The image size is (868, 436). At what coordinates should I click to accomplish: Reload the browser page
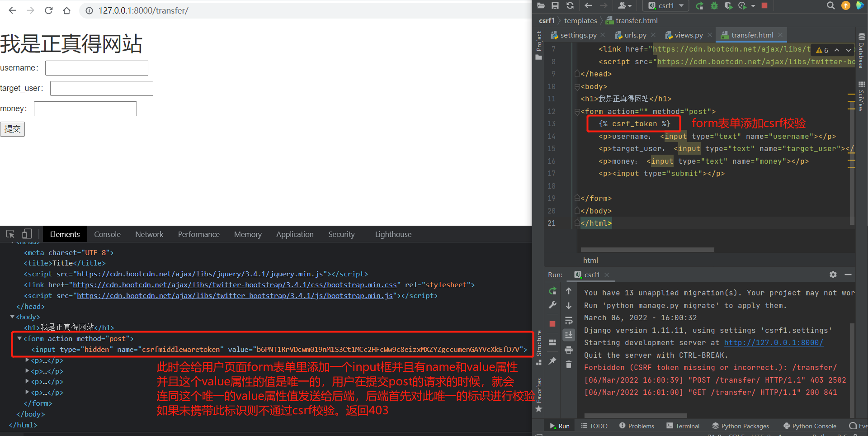(49, 10)
